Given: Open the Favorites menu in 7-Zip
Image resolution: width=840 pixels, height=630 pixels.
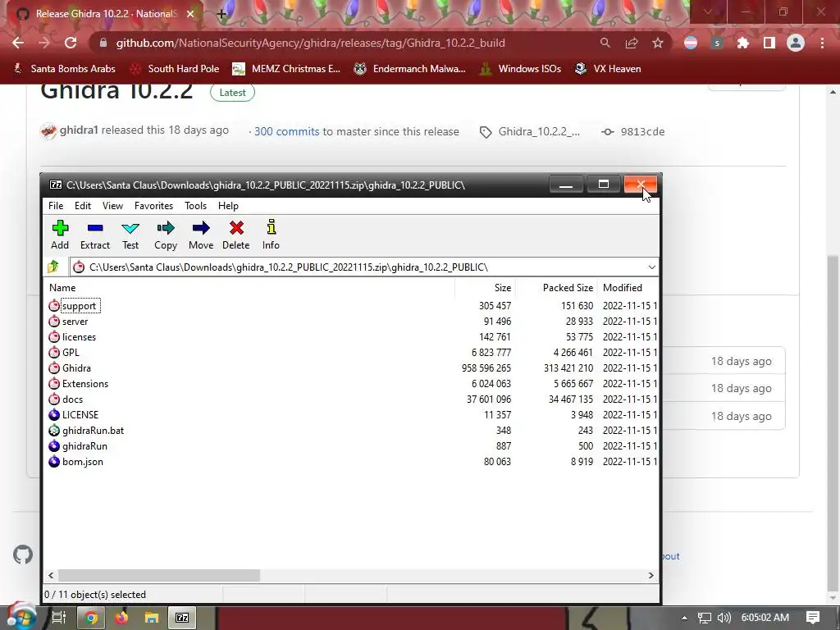Looking at the screenshot, I should pos(153,206).
